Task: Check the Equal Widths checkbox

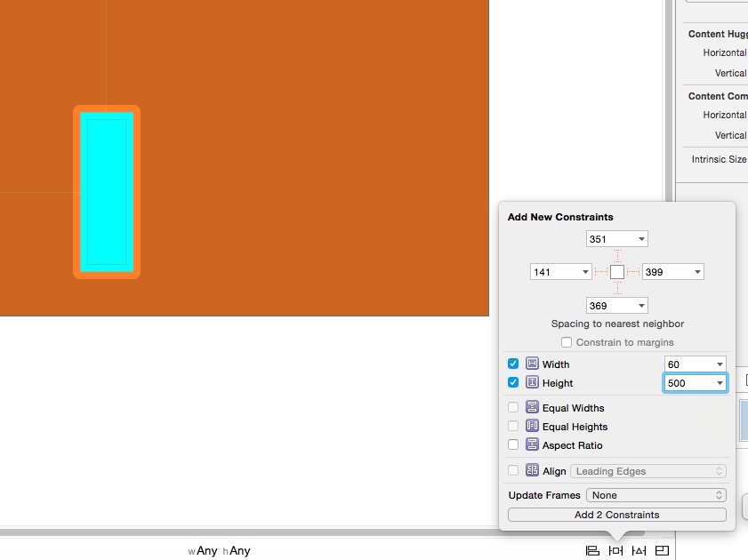Action: (x=513, y=408)
